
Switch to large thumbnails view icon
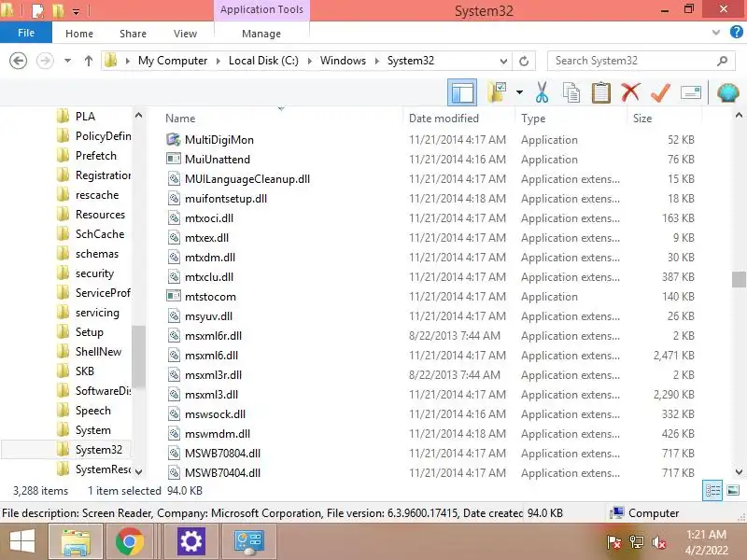coord(733,491)
